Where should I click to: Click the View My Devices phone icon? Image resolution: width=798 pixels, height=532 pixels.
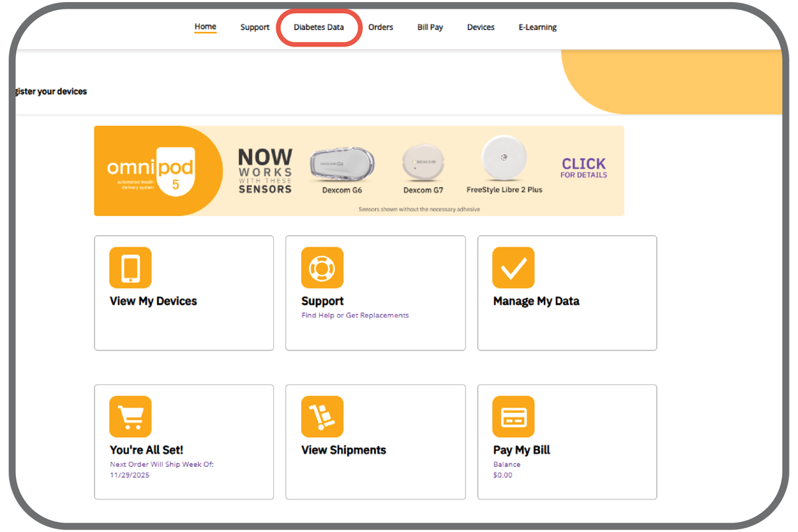coord(130,267)
